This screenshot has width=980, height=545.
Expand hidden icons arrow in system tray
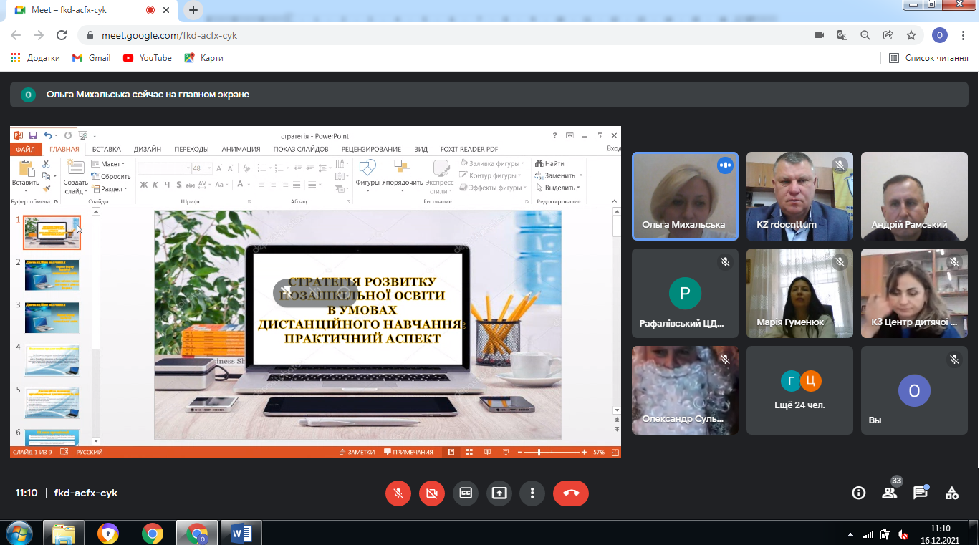[850, 534]
